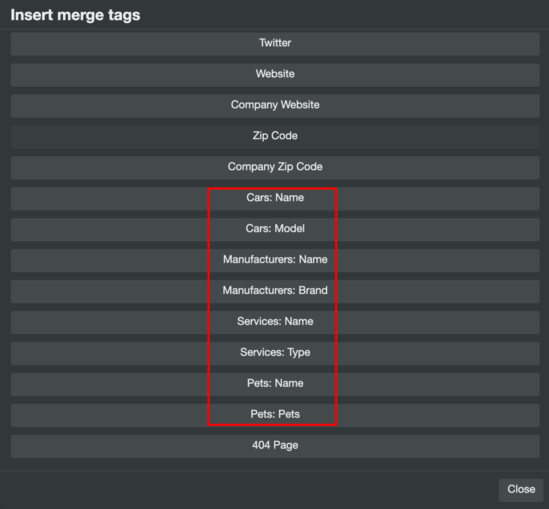
Task: Insert Manufacturers: Brand merge tag
Action: pyautogui.click(x=275, y=291)
